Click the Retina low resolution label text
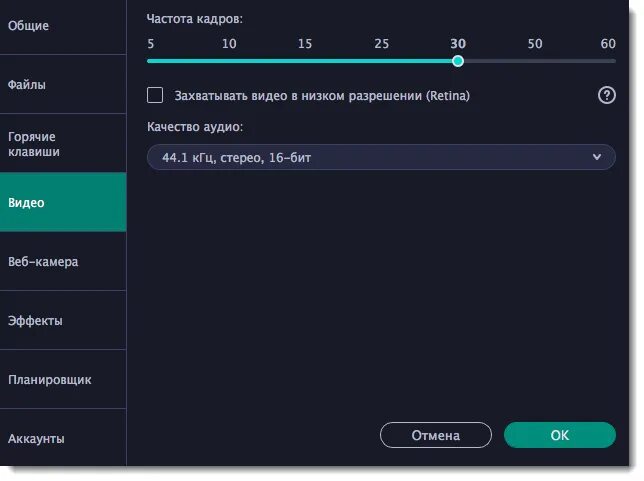 tap(322, 96)
